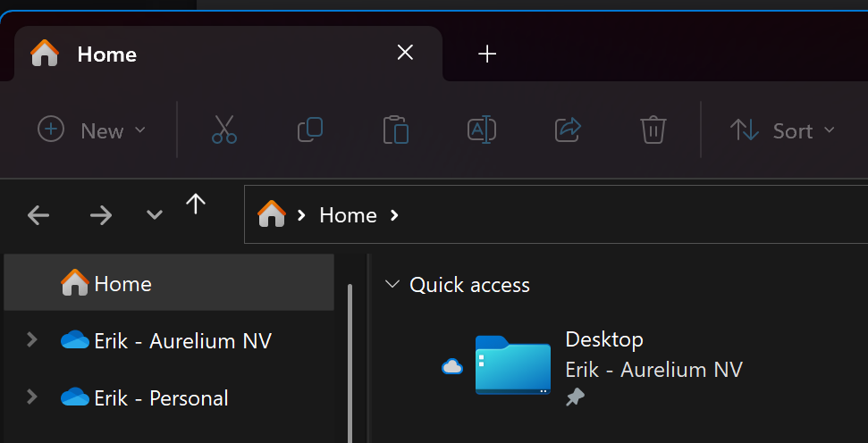Collapse the Quick access section
Viewport: 868px width, 443px height.
pos(391,285)
